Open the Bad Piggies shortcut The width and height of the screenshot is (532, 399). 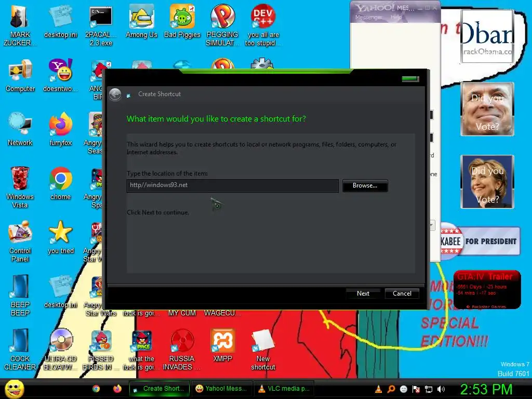click(182, 22)
